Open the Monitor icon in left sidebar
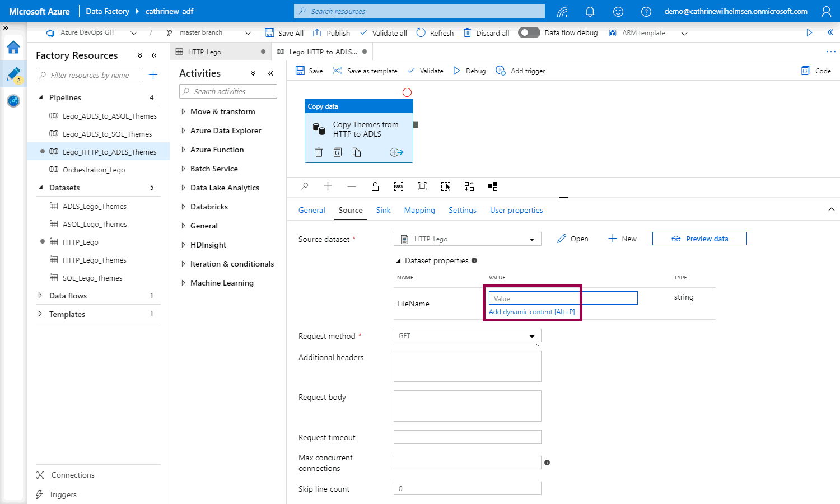This screenshot has width=840, height=504. point(13,101)
